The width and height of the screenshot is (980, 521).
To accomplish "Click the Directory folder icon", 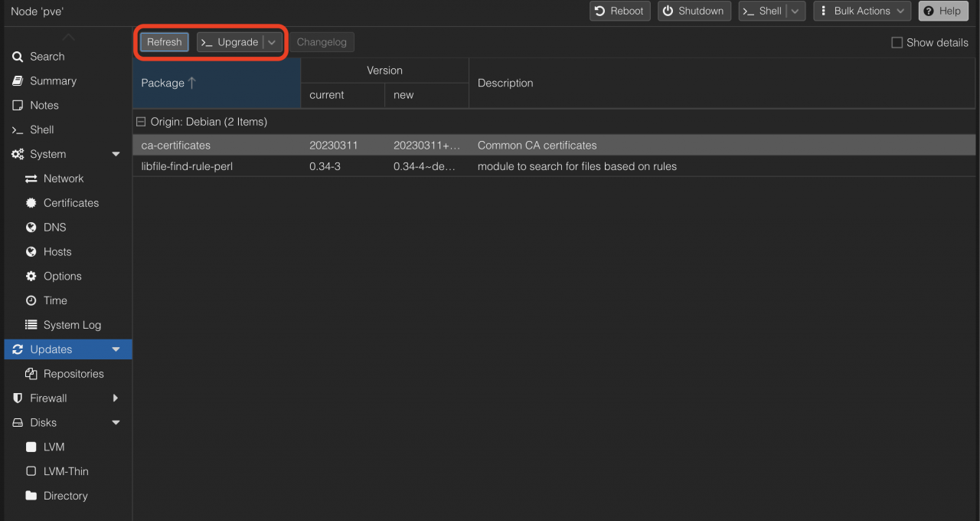I will 31,496.
